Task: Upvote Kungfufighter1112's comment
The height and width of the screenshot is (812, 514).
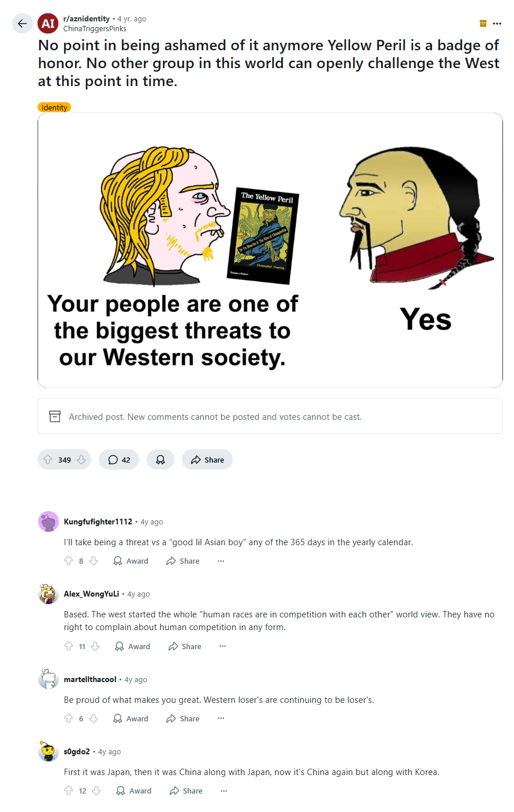Action: tap(69, 561)
